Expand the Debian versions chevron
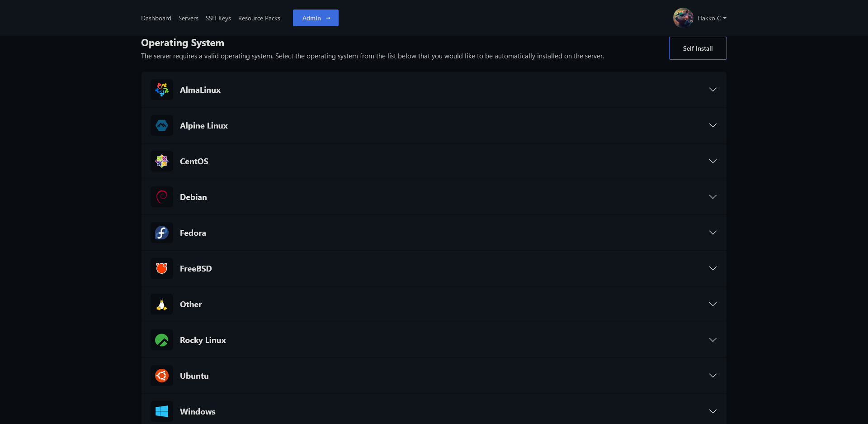868x424 pixels. [712, 197]
